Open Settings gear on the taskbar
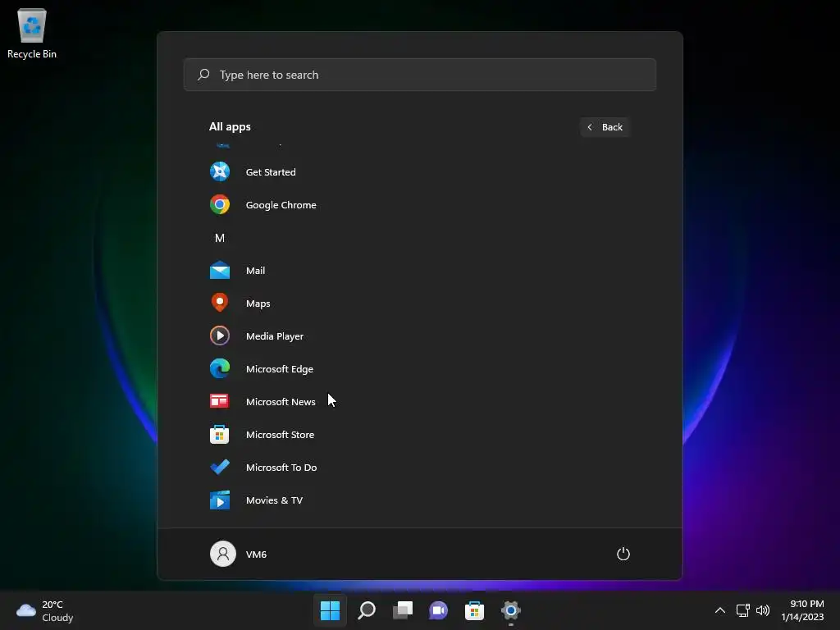 tap(510, 610)
